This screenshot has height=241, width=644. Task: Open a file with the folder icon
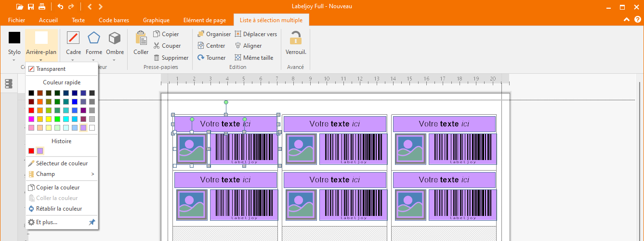(19, 6)
